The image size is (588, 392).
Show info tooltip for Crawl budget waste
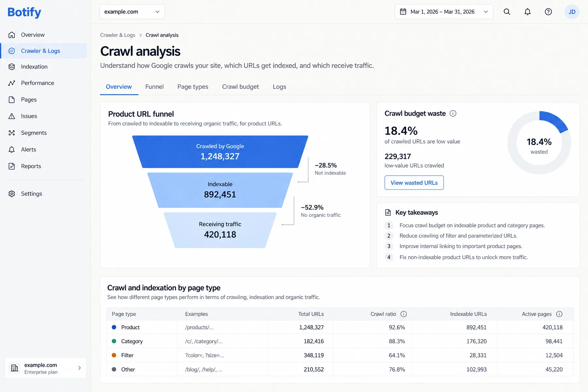(453, 113)
